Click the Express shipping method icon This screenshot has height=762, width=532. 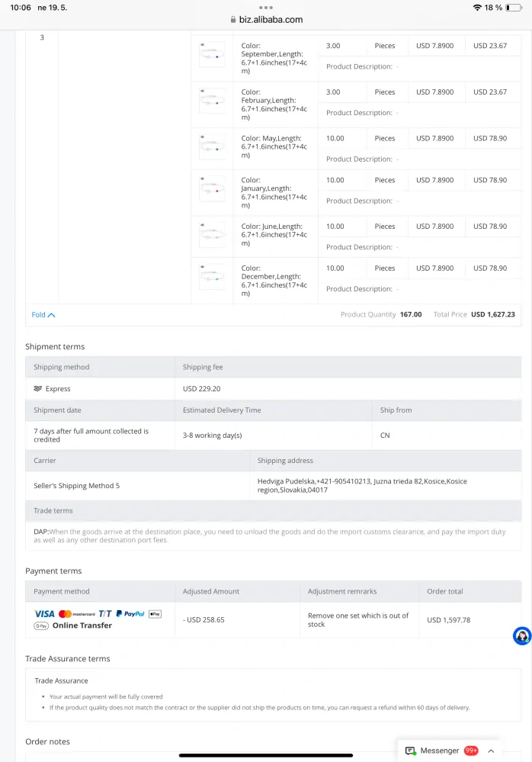click(38, 389)
